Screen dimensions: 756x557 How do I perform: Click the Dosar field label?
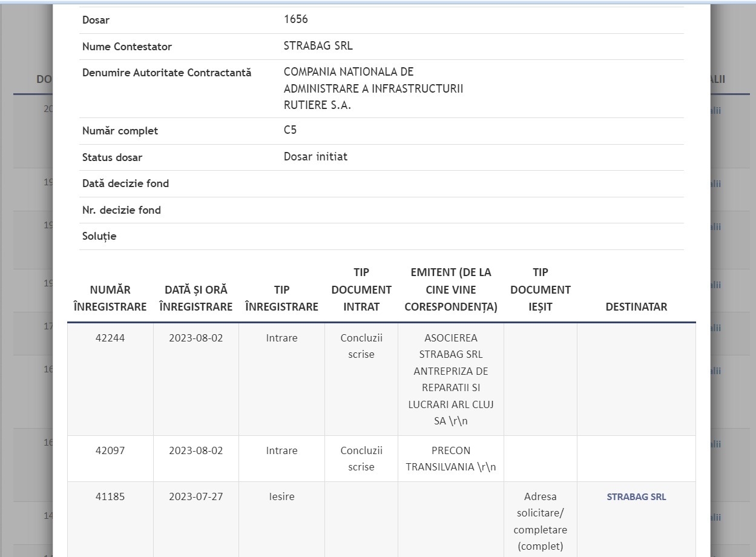(x=96, y=20)
